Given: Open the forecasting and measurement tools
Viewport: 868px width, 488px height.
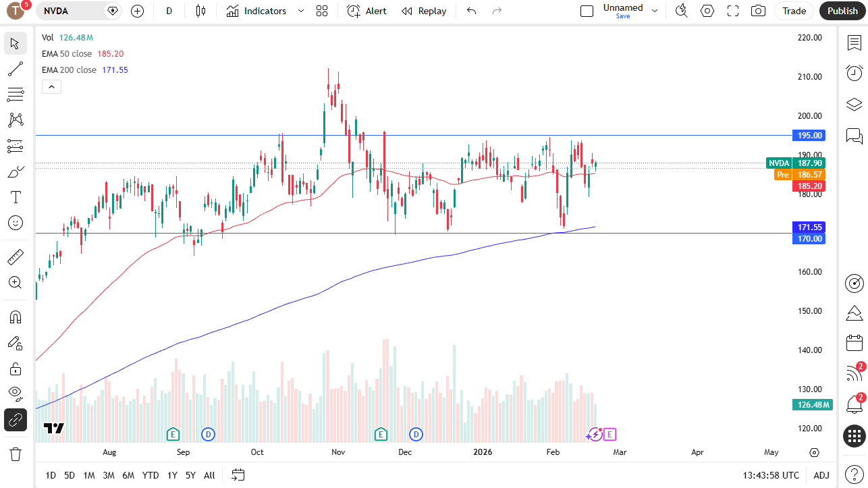Looking at the screenshot, I should pos(16,146).
